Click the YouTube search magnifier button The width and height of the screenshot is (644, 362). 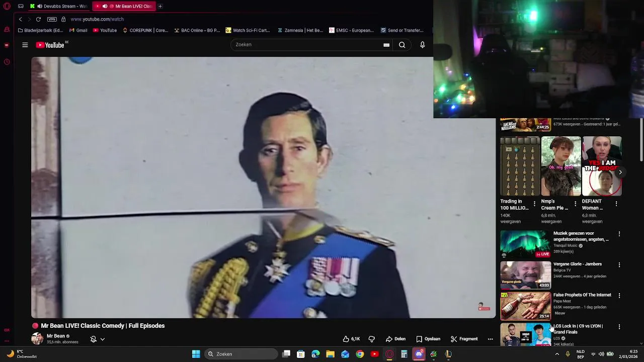(x=402, y=45)
